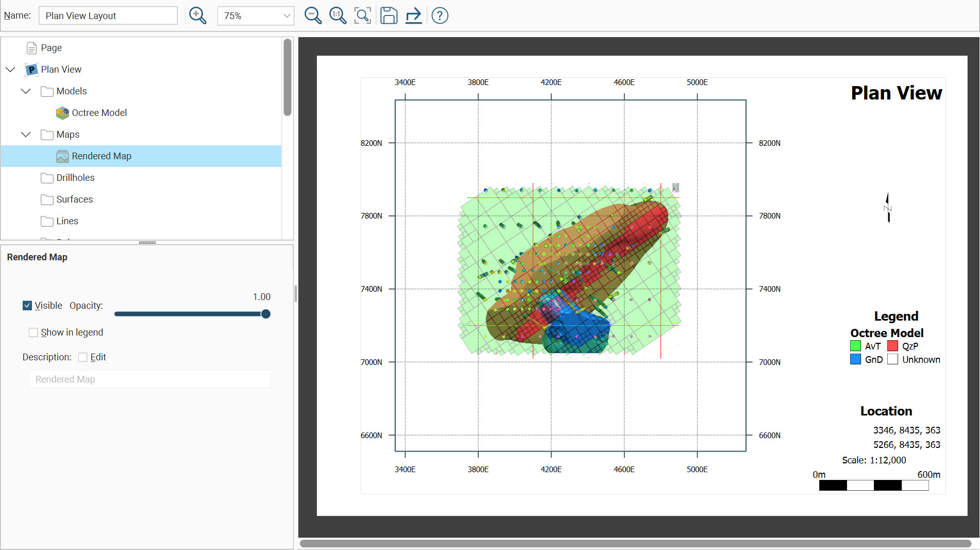Uncheck the Visible checkbox
Viewport: 980px width, 550px height.
coord(28,306)
